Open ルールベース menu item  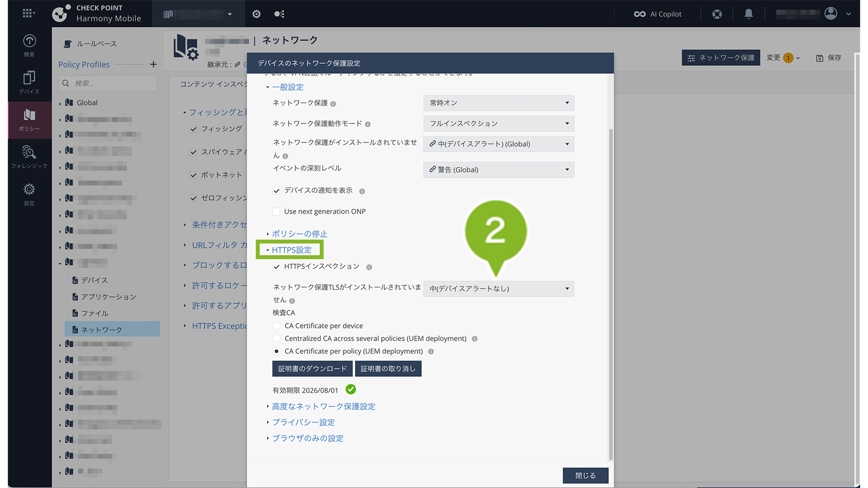(96, 44)
